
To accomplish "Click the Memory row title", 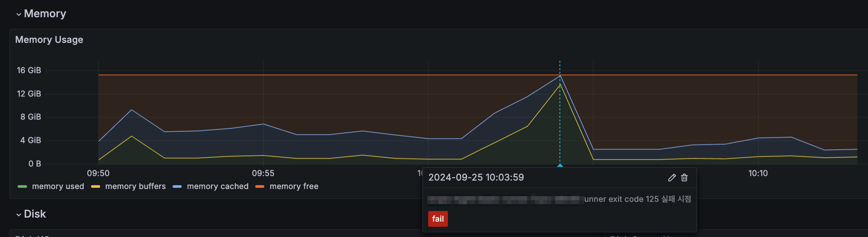I will point(45,14).
